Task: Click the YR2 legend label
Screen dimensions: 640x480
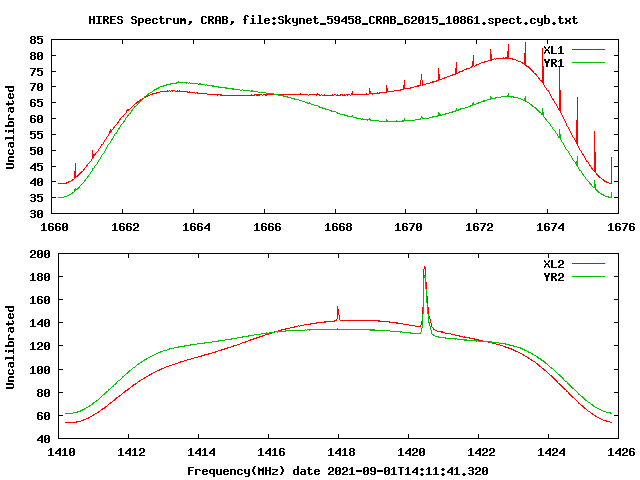Action: tap(554, 277)
